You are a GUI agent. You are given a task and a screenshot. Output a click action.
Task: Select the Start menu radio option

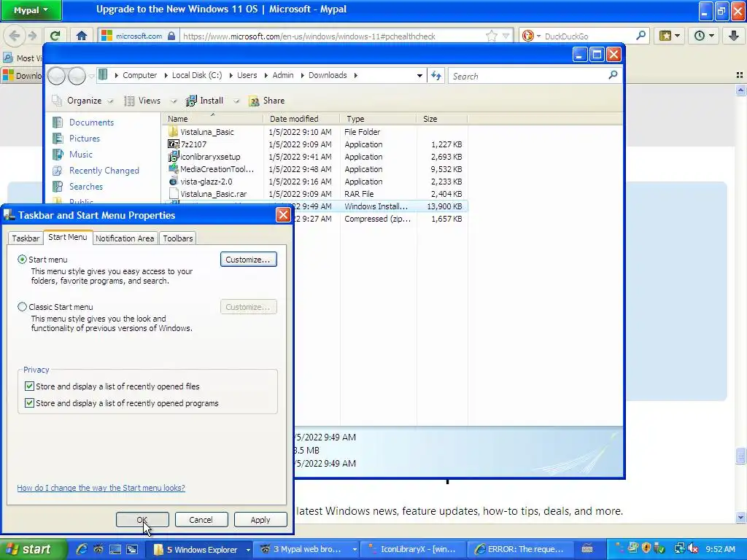click(22, 260)
